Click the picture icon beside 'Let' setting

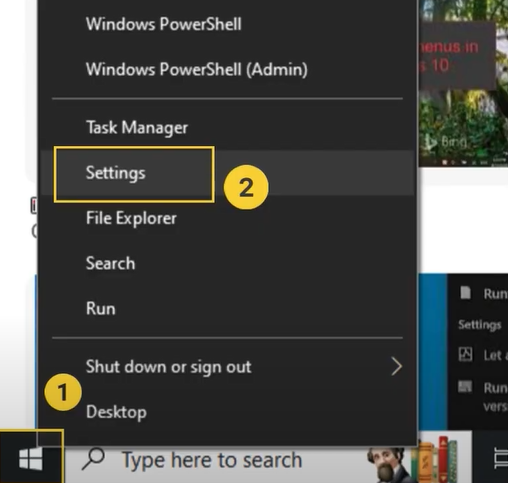click(x=465, y=354)
